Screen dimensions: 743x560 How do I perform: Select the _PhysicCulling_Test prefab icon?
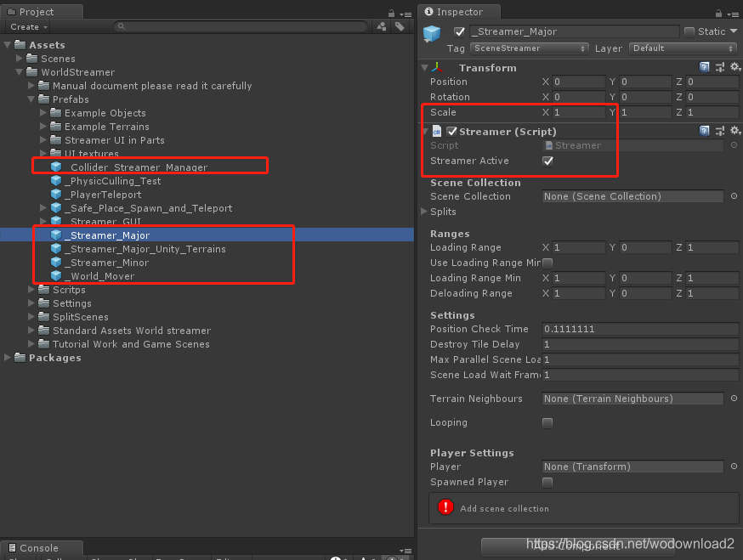[56, 181]
